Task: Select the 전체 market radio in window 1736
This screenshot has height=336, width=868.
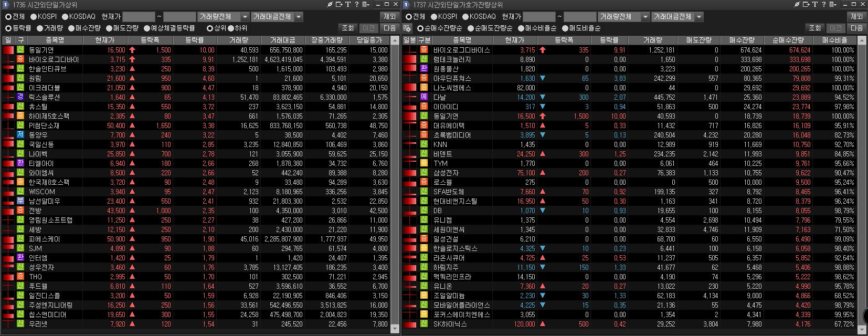Action: [8, 16]
